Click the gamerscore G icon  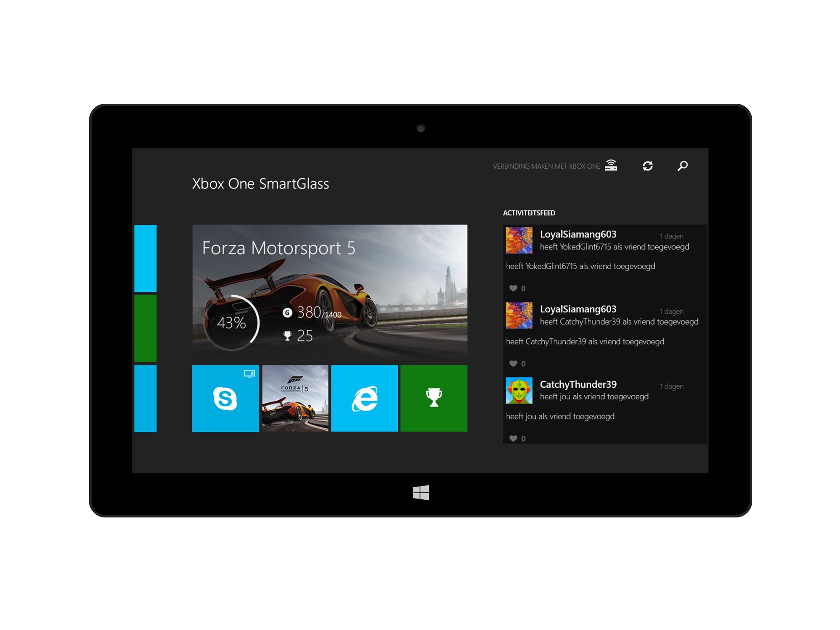point(287,312)
